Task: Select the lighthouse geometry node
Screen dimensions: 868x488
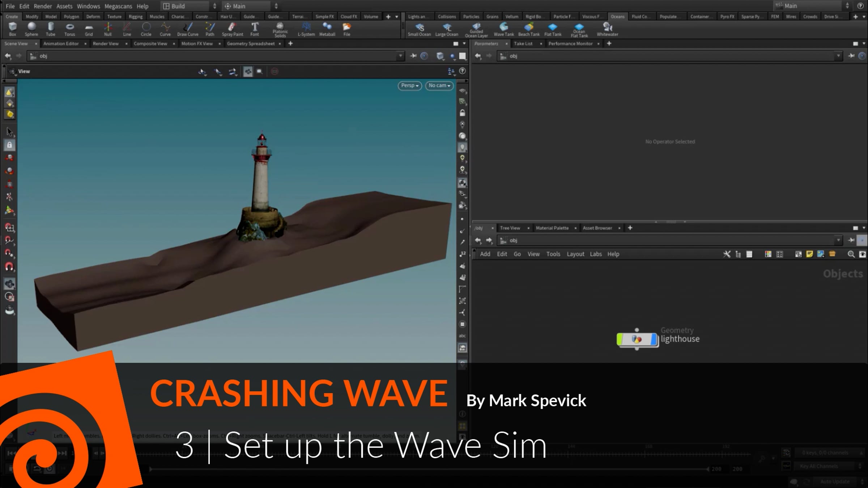Action: [637, 339]
